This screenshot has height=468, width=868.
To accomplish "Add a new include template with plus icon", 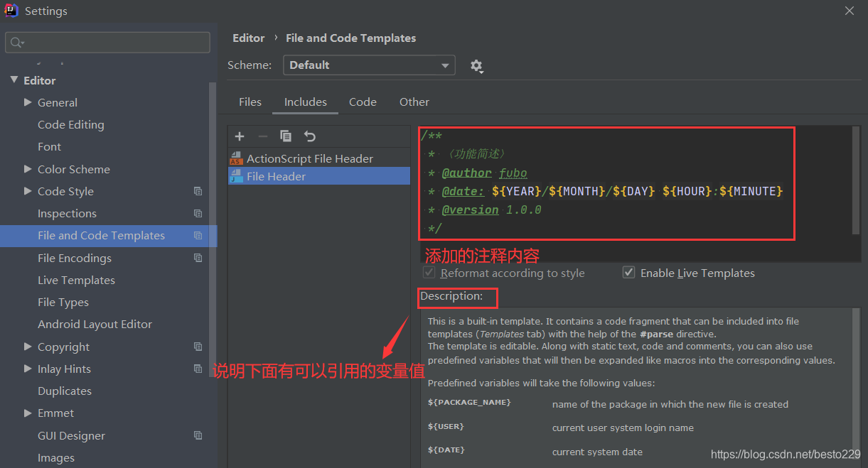I will [x=240, y=136].
